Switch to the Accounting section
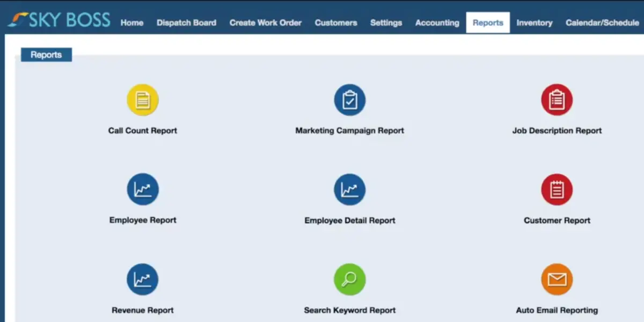 point(437,23)
